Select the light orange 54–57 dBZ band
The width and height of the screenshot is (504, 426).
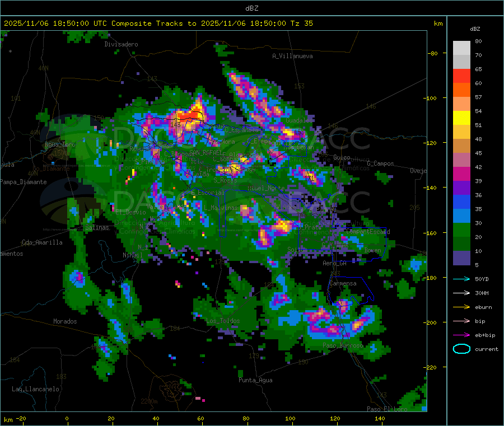click(x=461, y=104)
